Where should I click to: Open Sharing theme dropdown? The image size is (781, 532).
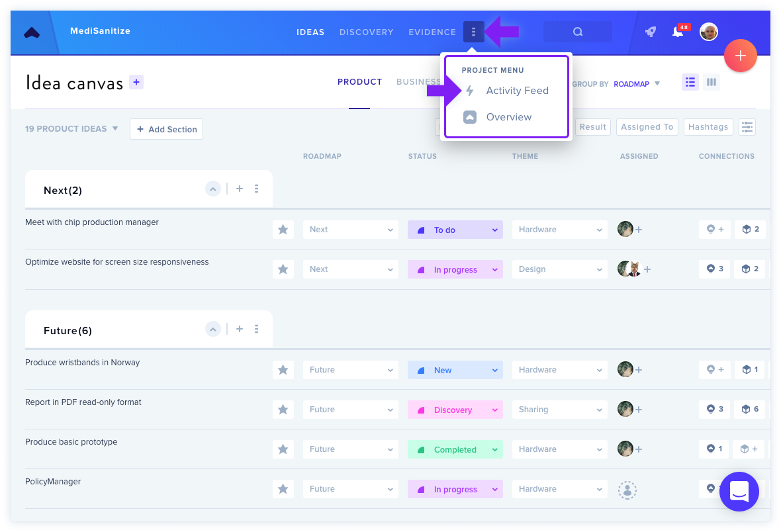point(560,410)
